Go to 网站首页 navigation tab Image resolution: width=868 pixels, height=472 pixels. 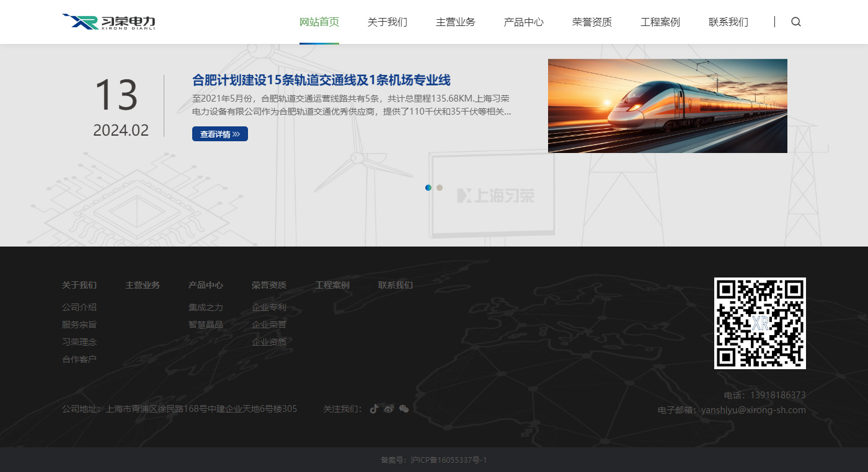[319, 22]
